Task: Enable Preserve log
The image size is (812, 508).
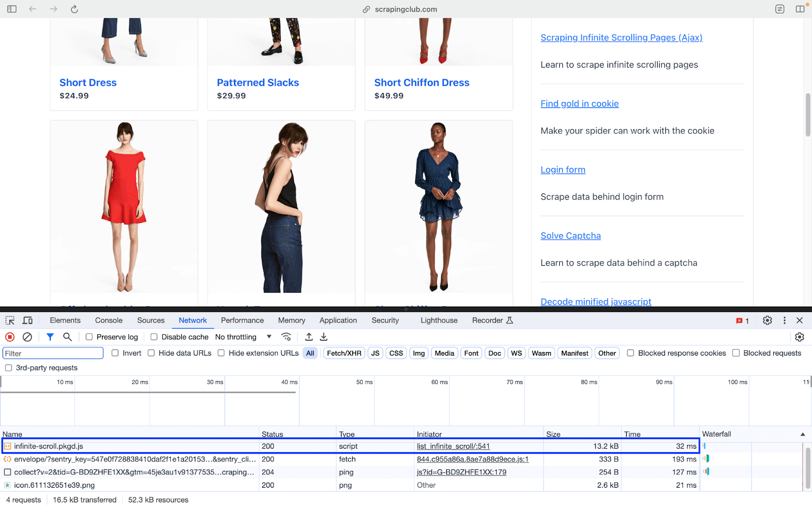Action: pos(89,337)
